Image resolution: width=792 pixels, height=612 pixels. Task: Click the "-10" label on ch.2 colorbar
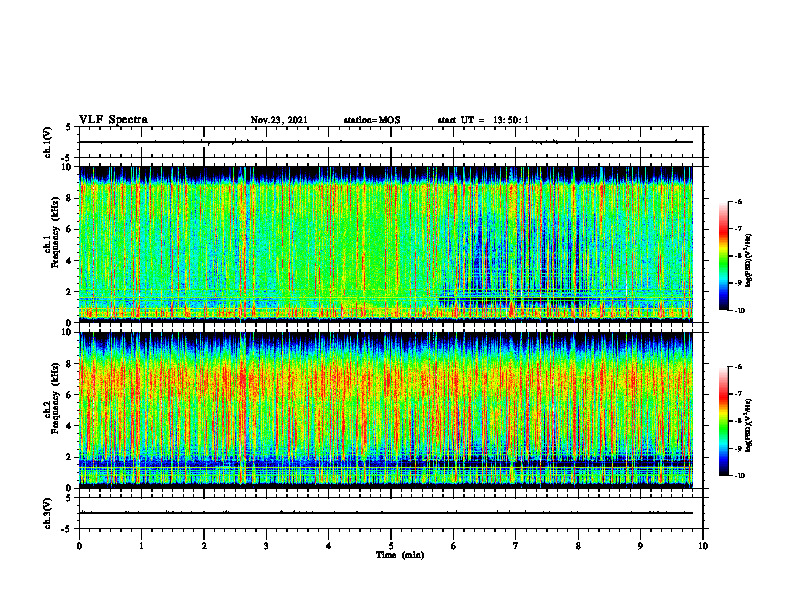click(739, 476)
